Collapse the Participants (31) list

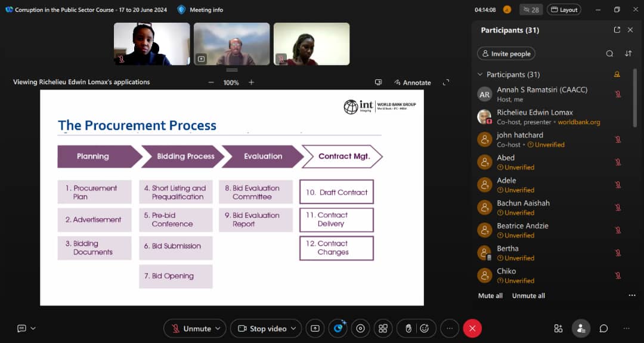pyautogui.click(x=480, y=75)
